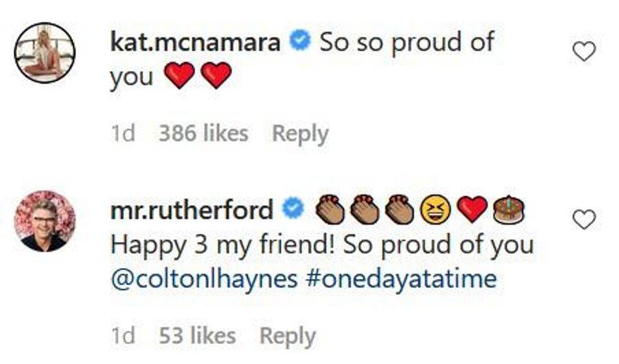This screenshot has width=619, height=364.
Task: Click the mr.rutherford username
Action: point(192,210)
